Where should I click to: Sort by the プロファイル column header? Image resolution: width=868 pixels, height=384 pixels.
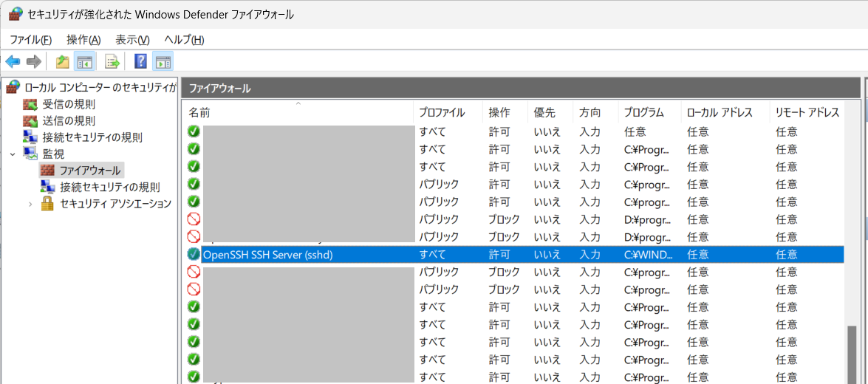[x=442, y=113]
